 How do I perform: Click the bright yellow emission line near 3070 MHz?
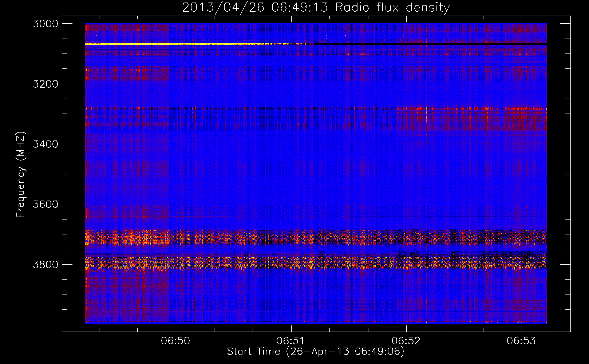(197, 44)
